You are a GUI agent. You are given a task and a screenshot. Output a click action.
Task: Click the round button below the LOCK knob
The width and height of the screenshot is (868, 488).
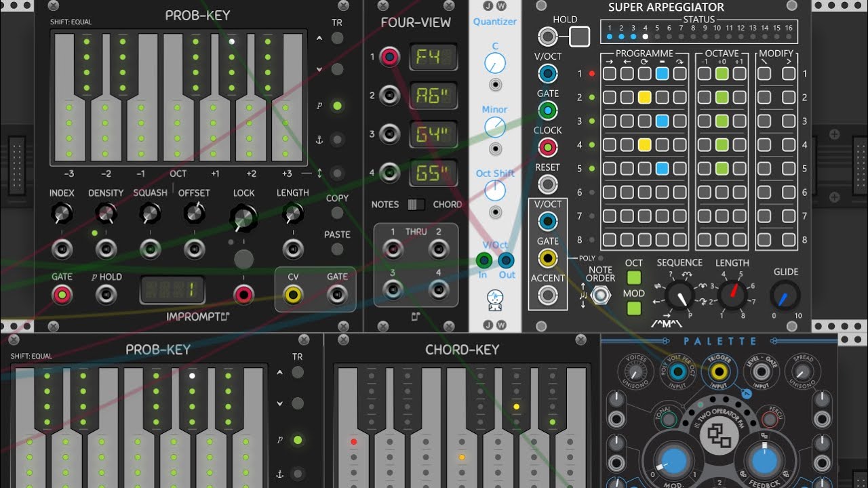point(243,259)
